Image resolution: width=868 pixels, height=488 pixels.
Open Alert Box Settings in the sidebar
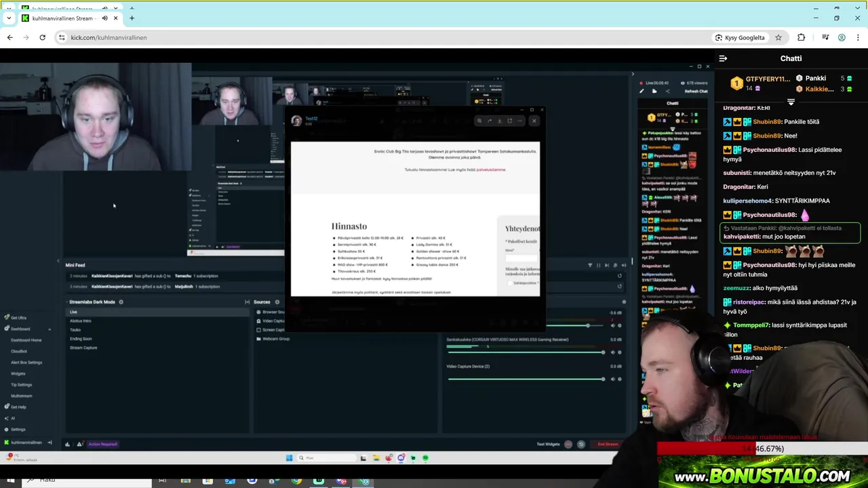[26, 362]
